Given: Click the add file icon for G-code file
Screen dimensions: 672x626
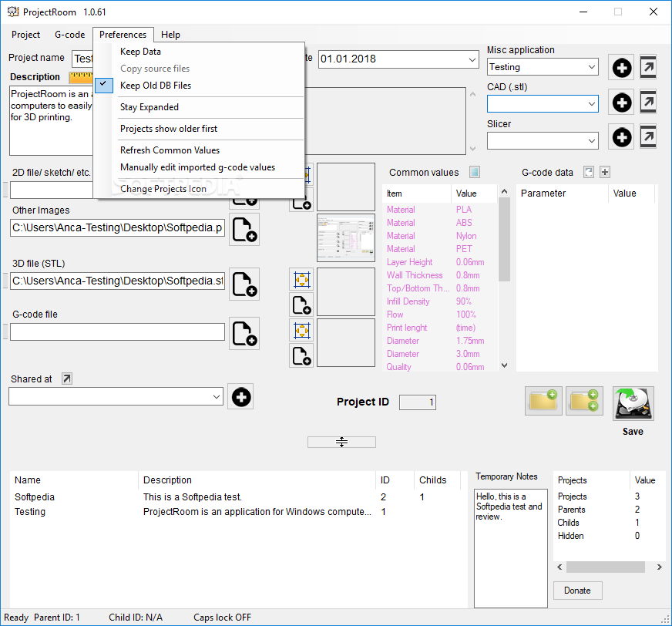Looking at the screenshot, I should point(244,333).
